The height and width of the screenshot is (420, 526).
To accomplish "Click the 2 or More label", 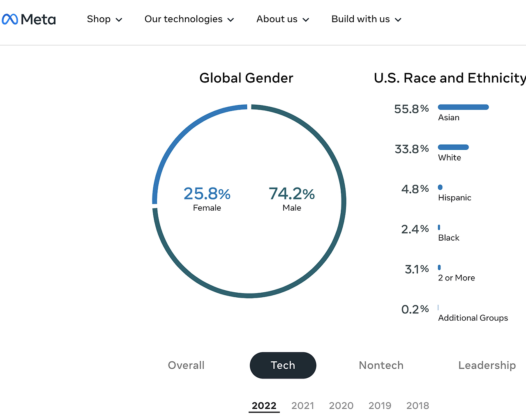I will [457, 278].
